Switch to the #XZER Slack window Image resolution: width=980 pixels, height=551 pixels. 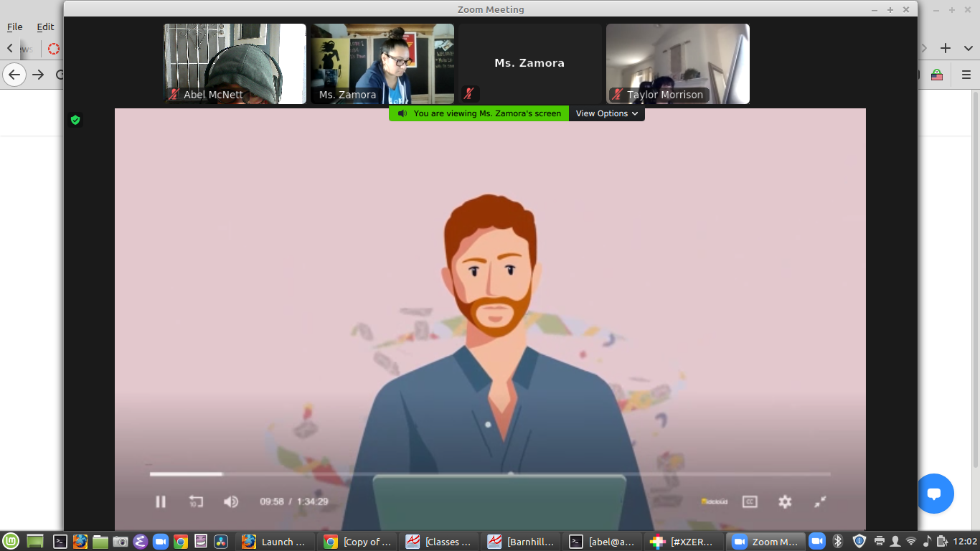pos(684,542)
